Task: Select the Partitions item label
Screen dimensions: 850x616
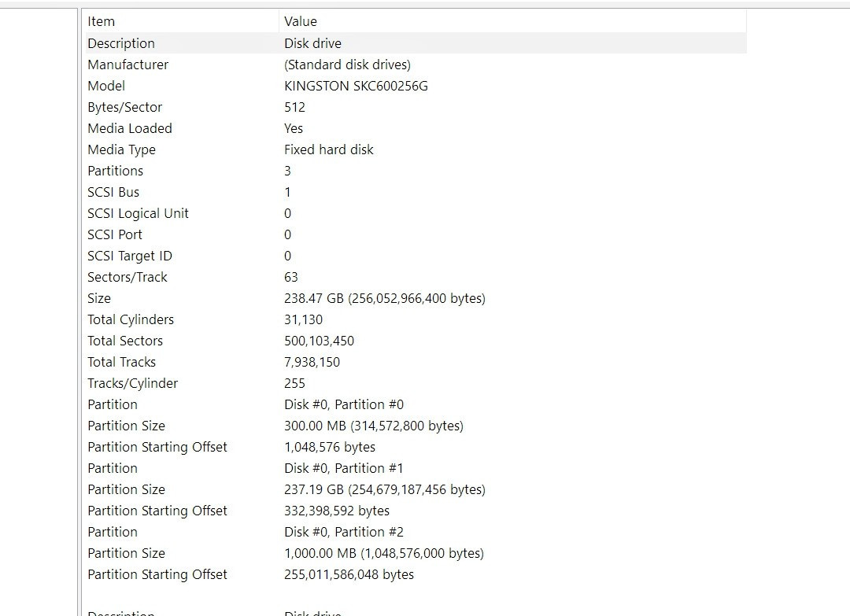Action: (116, 171)
